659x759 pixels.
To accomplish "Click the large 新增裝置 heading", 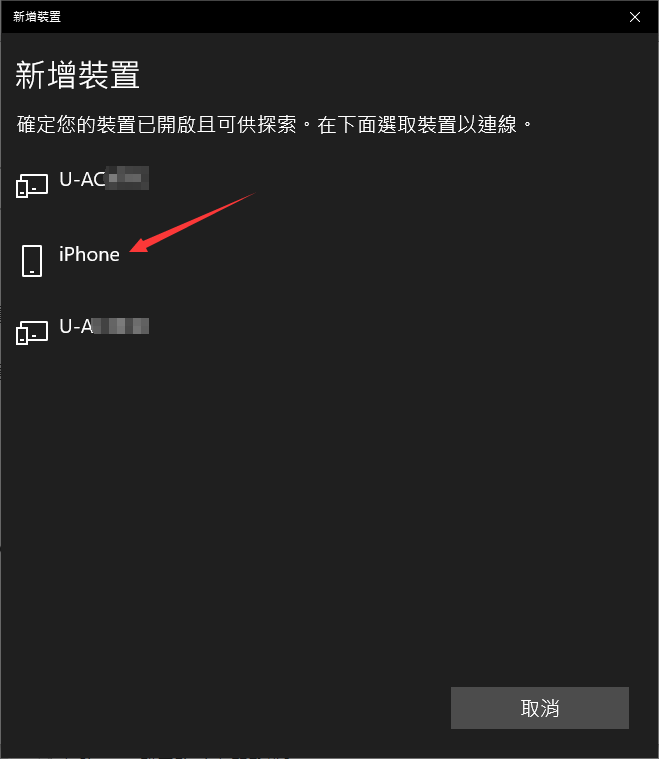I will 77,75.
